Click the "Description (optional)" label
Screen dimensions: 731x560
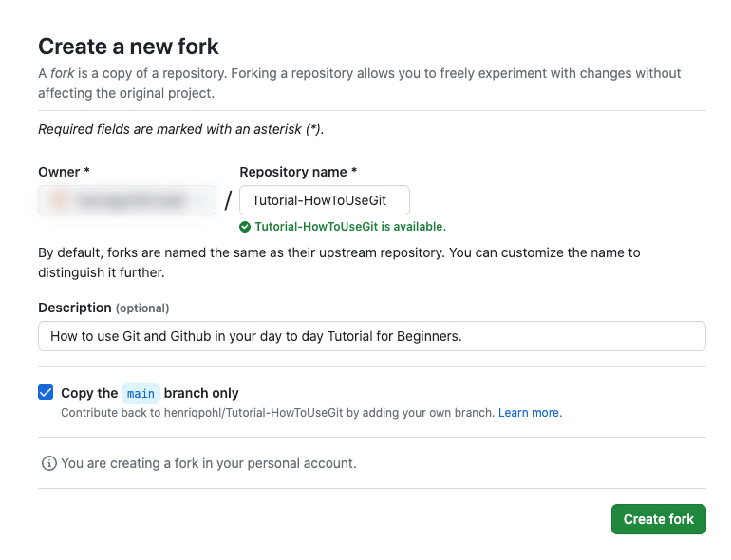point(103,308)
